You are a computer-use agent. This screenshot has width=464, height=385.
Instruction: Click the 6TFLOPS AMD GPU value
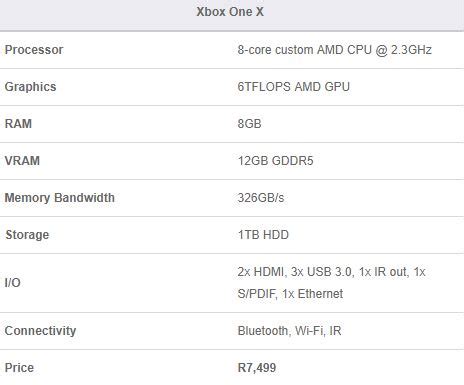(294, 87)
